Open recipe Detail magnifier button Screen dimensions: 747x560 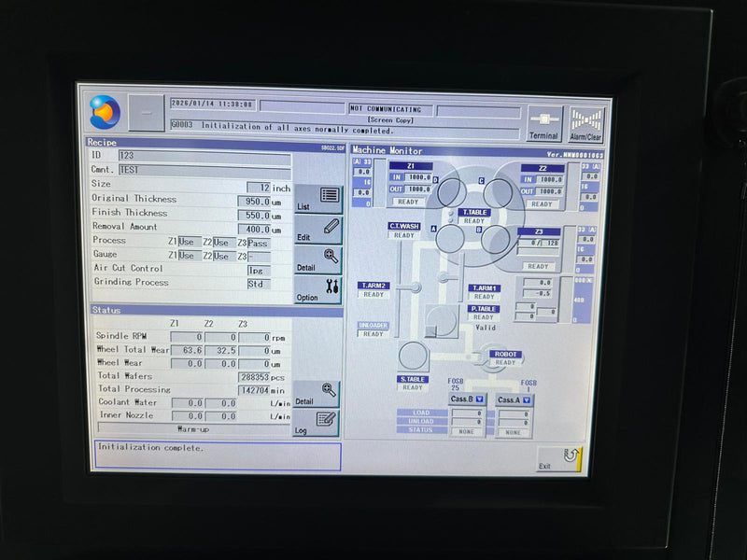tap(317, 259)
